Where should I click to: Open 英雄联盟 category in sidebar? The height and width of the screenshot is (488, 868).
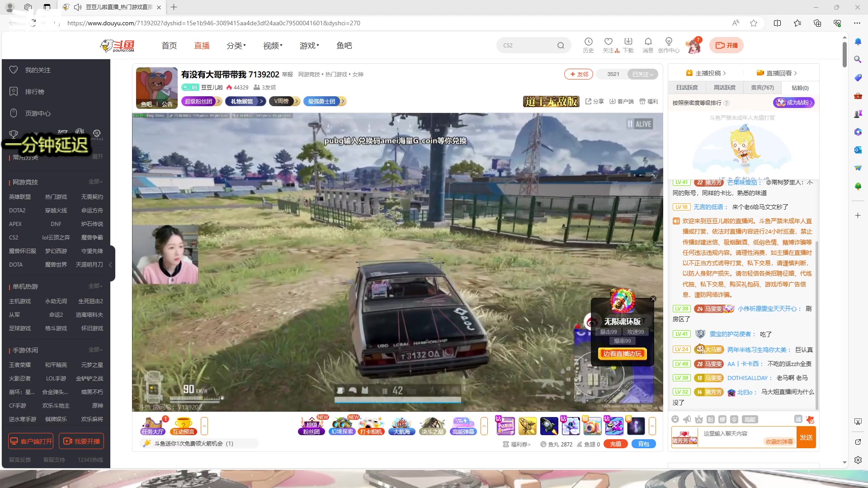coord(20,197)
